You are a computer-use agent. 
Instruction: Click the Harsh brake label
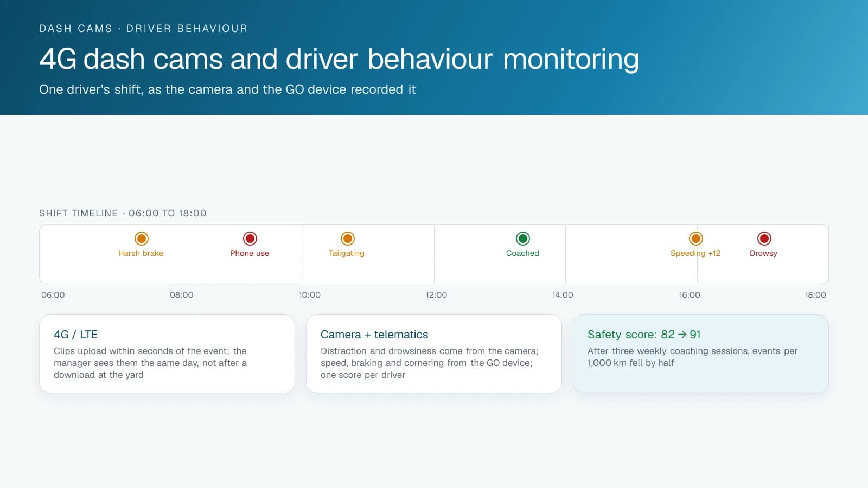141,253
